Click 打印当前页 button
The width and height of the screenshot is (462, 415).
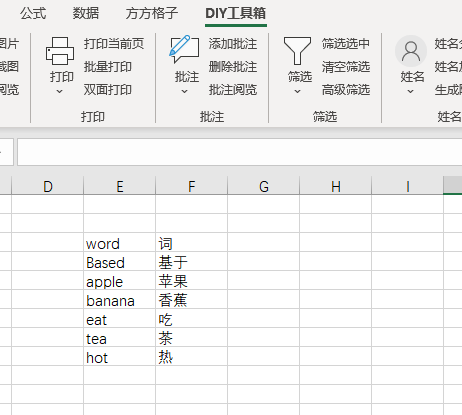tap(114, 44)
